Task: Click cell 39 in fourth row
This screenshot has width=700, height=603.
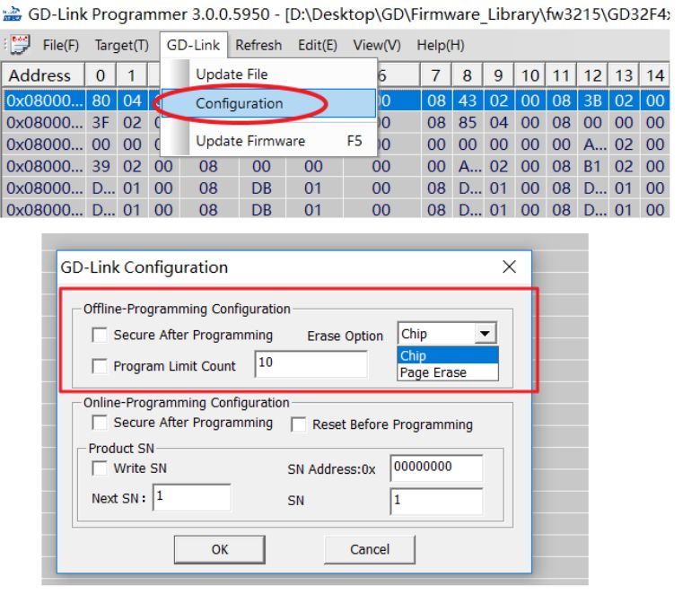Action: pos(101,166)
